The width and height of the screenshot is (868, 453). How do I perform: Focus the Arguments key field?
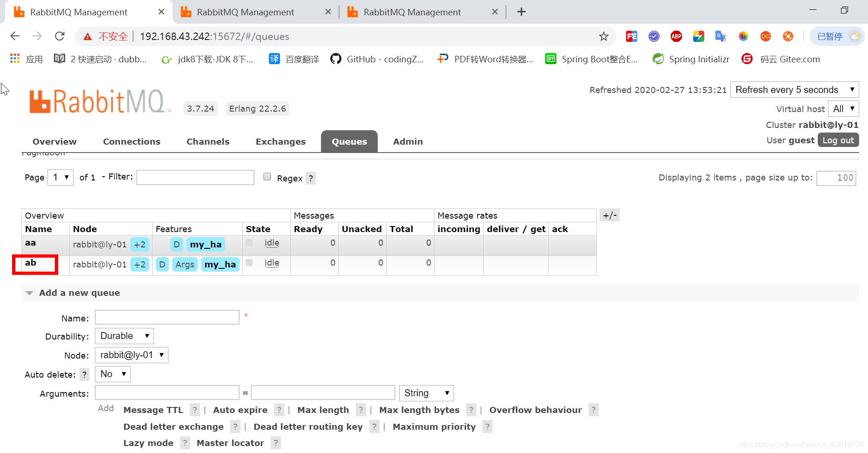tap(167, 393)
